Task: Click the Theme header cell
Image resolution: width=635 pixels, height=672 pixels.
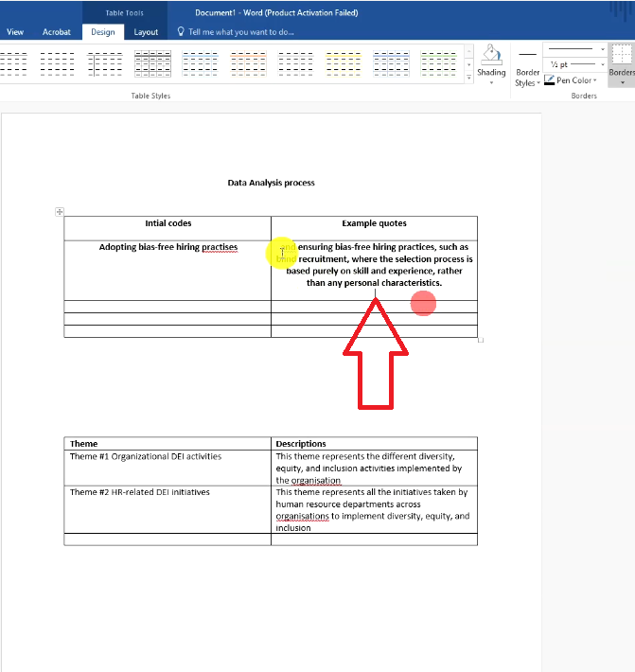Action: (x=168, y=444)
